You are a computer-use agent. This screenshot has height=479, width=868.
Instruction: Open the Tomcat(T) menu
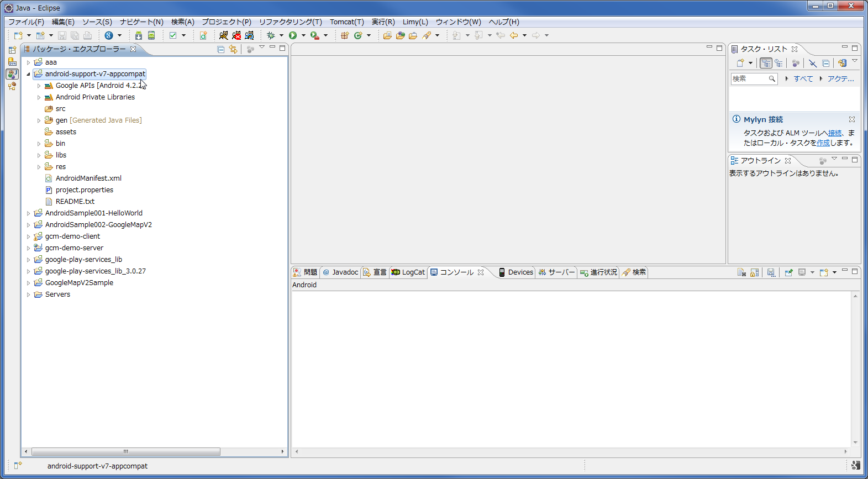[x=347, y=22]
